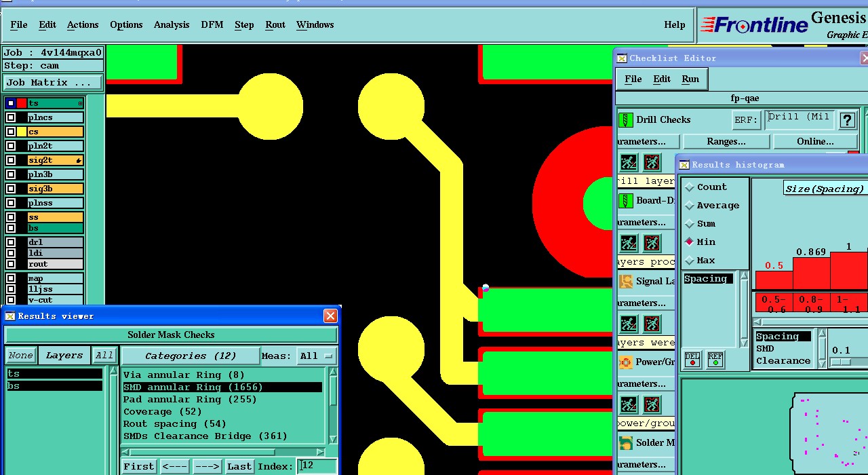
Task: Click the left runner icon under Signal Layer checks
Action: (x=629, y=323)
